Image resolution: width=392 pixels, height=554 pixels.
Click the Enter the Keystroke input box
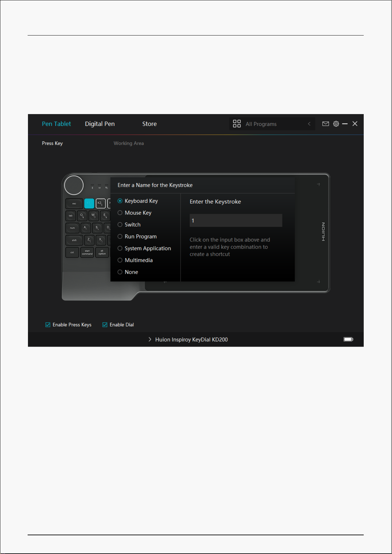tap(236, 221)
